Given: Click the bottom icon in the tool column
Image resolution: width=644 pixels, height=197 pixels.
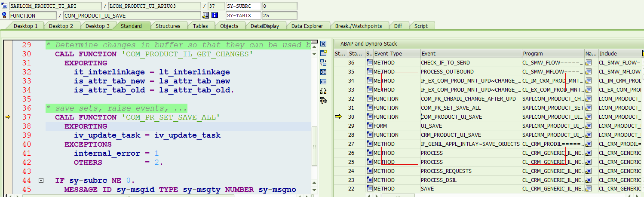Looking at the screenshot, I should (x=323, y=100).
